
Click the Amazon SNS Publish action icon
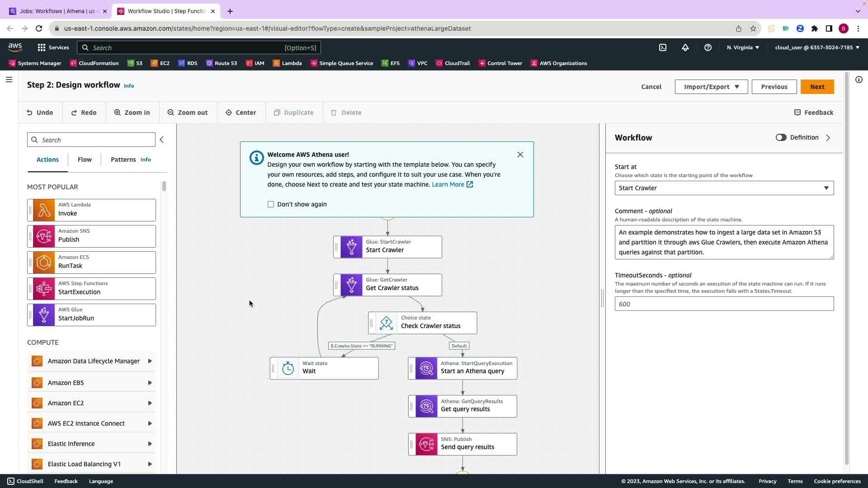pyautogui.click(x=44, y=236)
